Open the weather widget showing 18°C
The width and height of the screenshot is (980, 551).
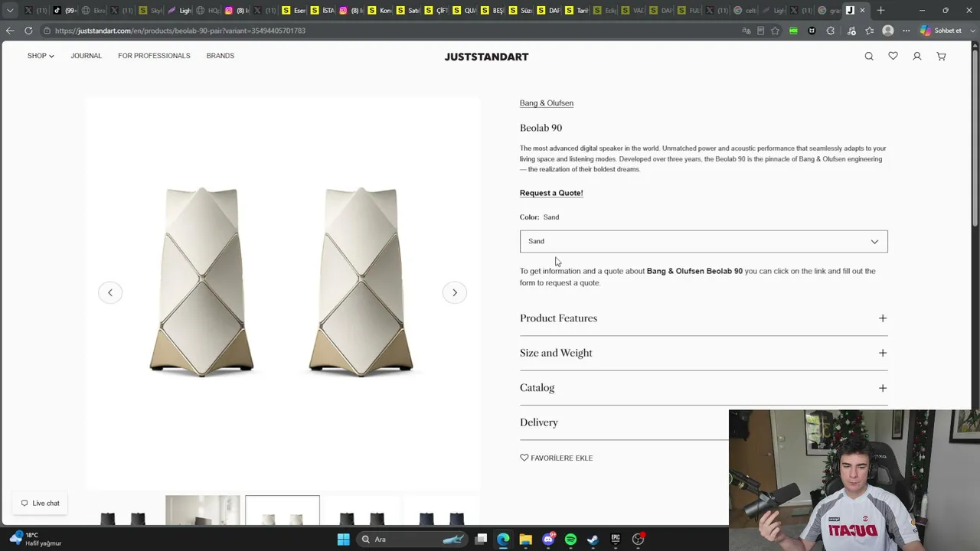coord(35,539)
